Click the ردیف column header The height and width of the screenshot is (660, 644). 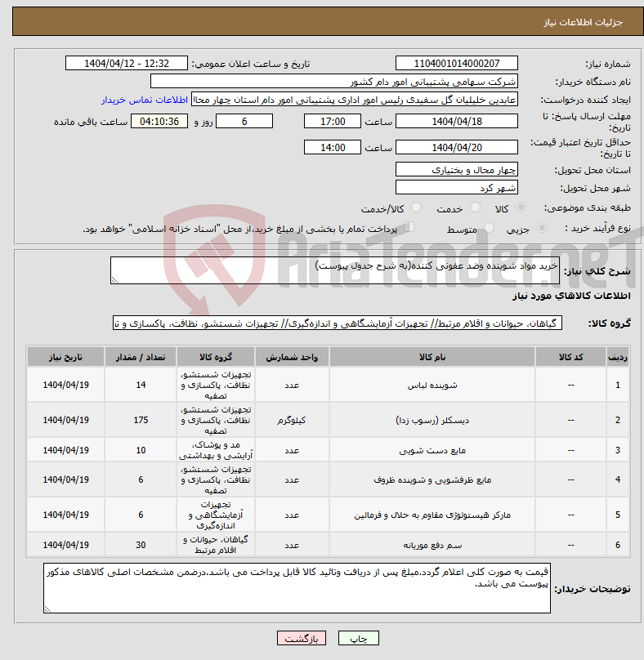pyautogui.click(x=618, y=357)
